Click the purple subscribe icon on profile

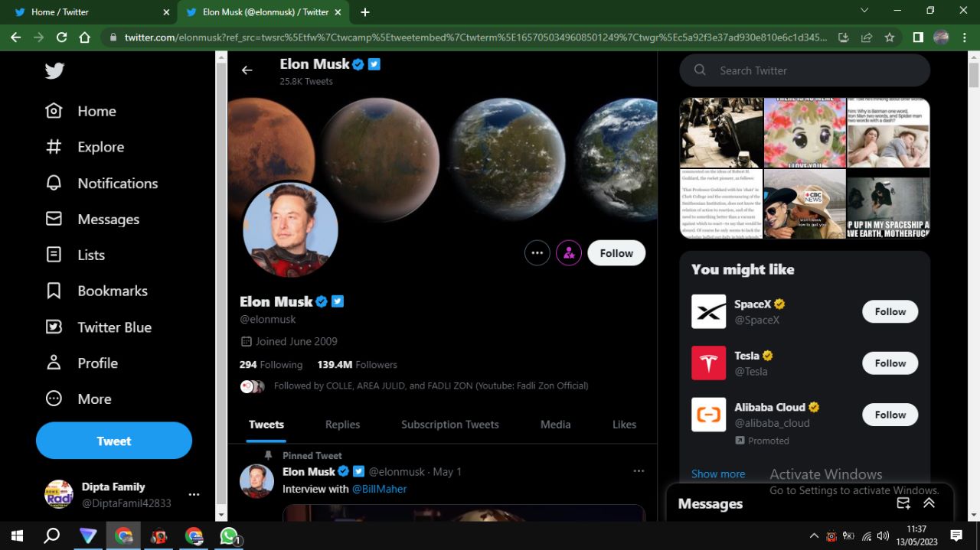pyautogui.click(x=569, y=253)
